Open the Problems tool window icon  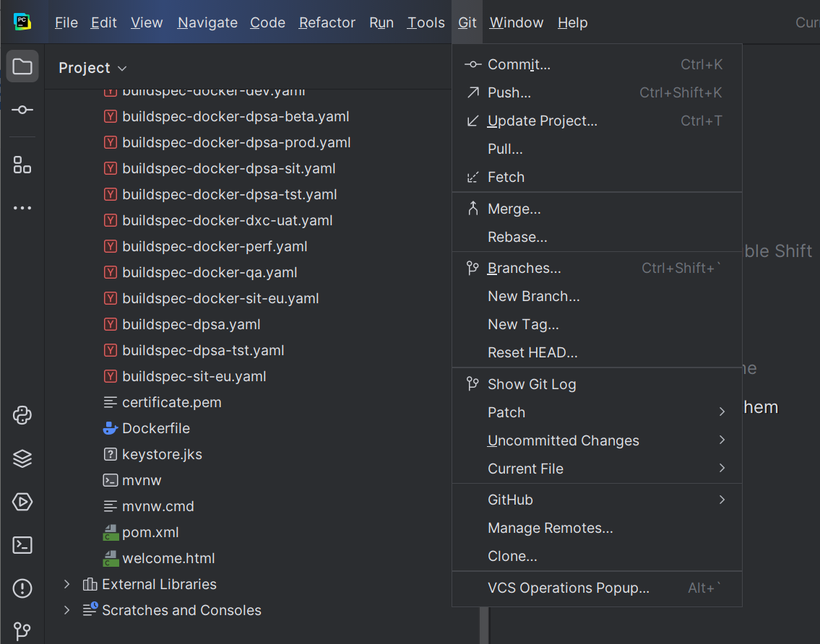tap(22, 588)
